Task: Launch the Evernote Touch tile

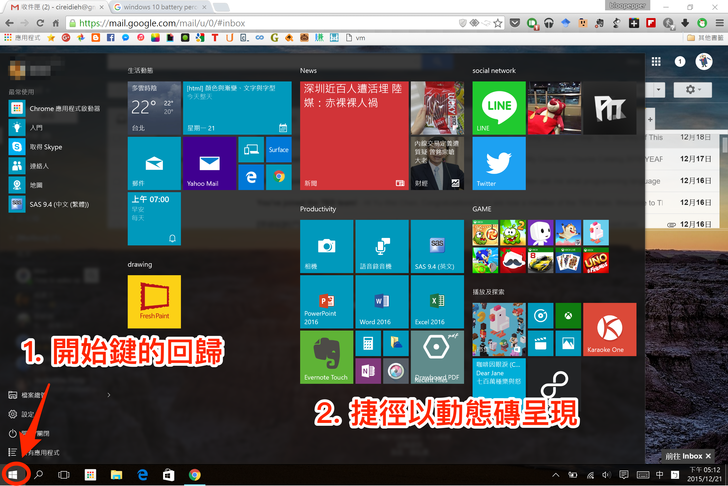Action: [326, 357]
